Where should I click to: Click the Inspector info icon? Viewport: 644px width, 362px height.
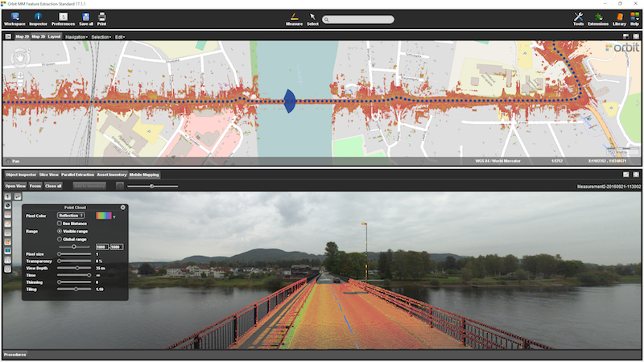pos(38,17)
